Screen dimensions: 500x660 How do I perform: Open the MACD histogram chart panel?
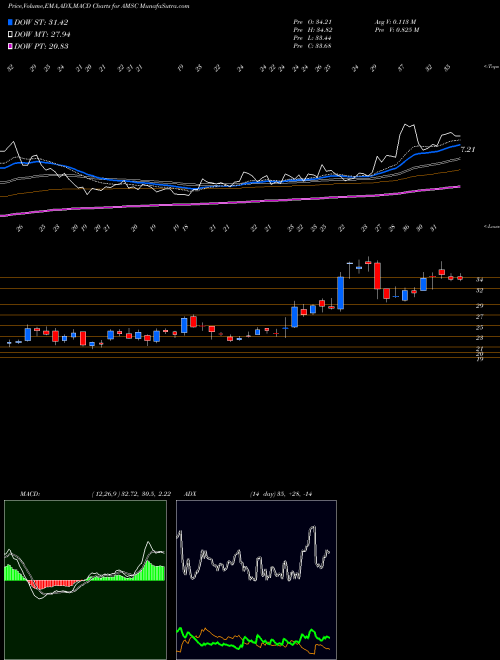point(85,580)
